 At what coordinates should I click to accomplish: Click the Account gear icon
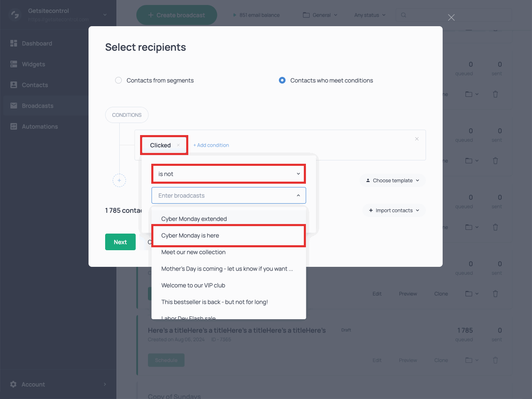(13, 384)
